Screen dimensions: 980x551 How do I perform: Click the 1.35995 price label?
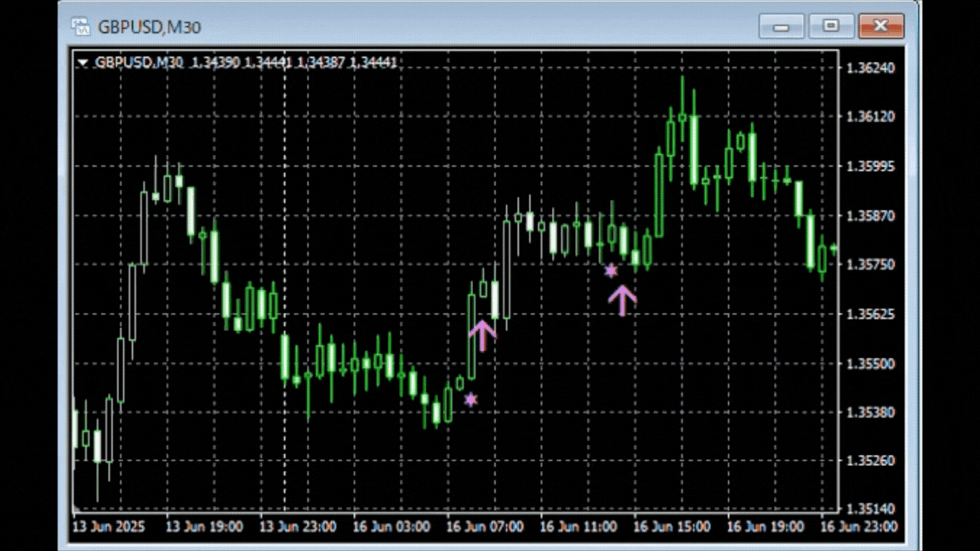[869, 166]
